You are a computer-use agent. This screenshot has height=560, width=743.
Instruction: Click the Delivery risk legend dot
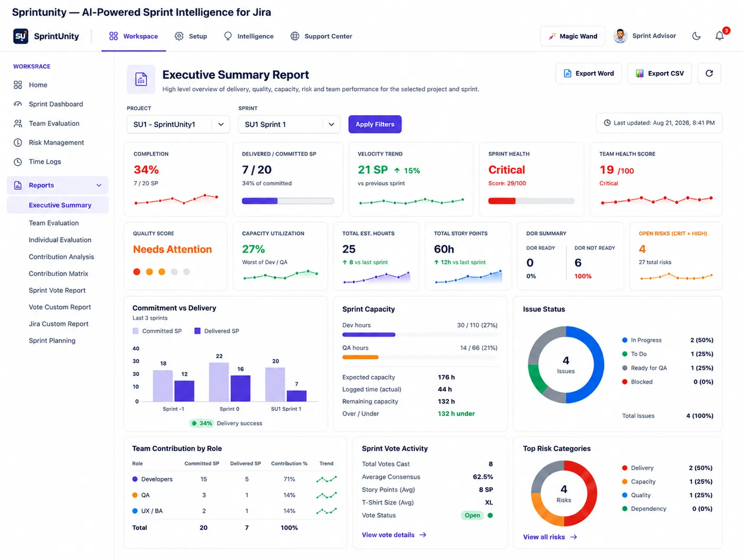pos(625,468)
